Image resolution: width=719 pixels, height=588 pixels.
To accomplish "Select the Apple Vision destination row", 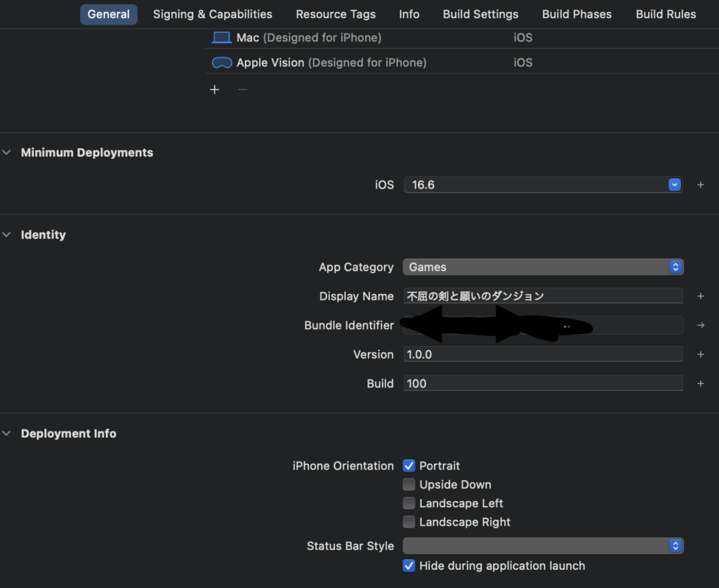I will click(x=330, y=62).
